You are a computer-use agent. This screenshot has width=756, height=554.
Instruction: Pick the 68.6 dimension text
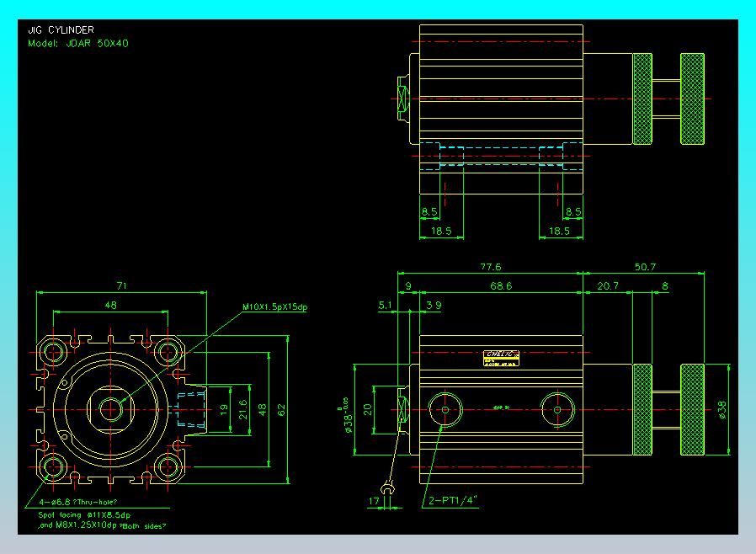coord(501,286)
